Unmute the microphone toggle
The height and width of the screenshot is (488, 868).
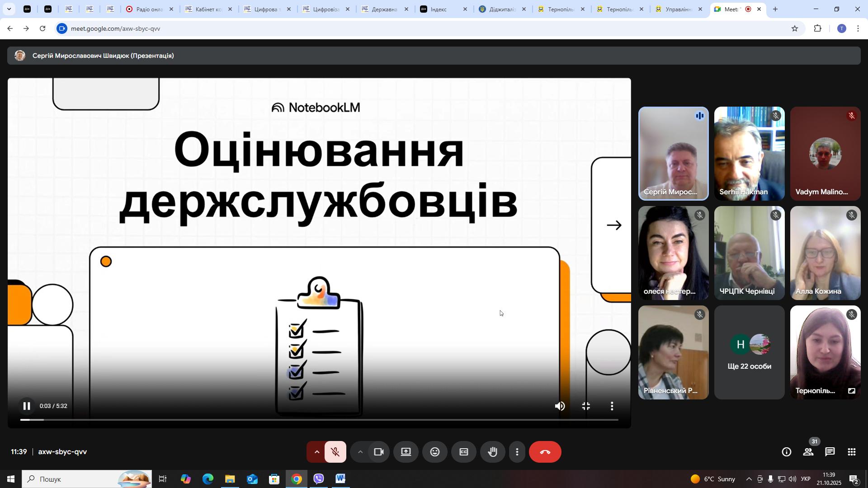(335, 452)
